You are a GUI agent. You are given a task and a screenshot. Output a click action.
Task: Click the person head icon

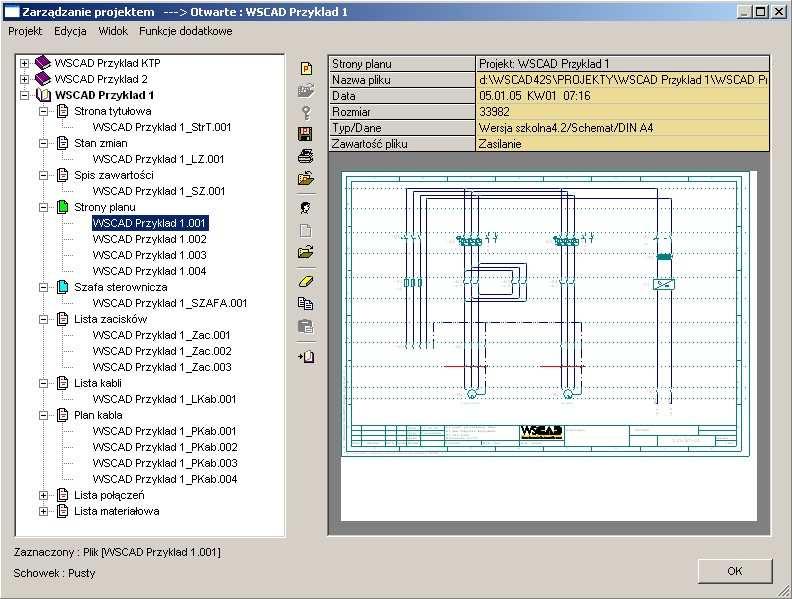tap(306, 208)
